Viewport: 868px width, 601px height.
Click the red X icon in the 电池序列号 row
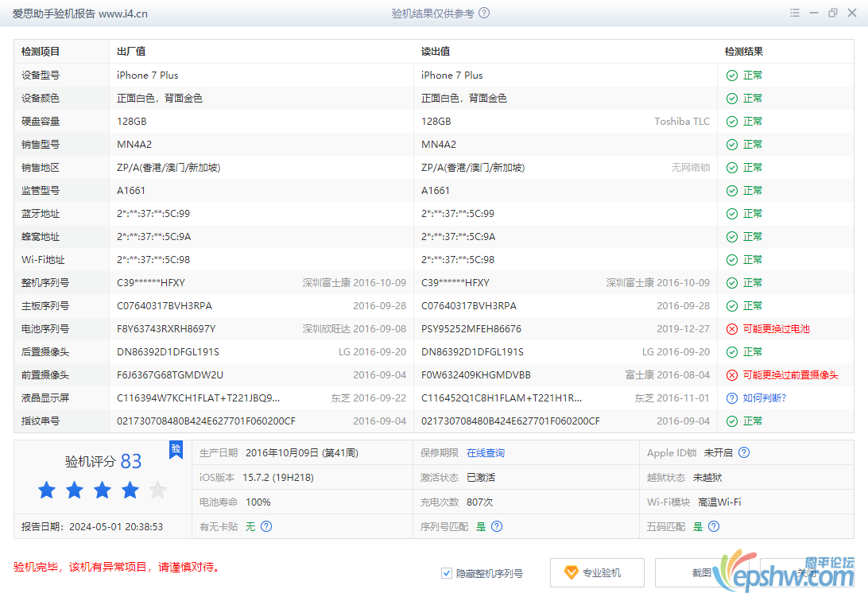point(732,329)
